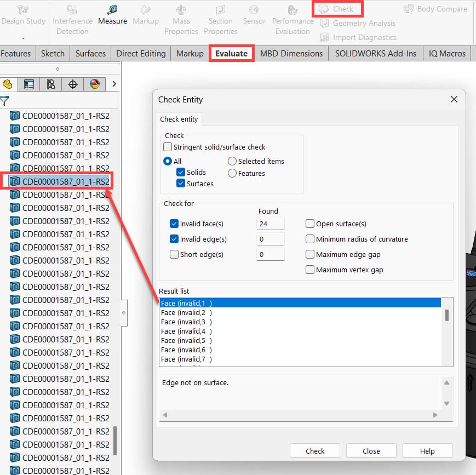Enable Open surface(s) check option
This screenshot has width=476, height=475.
click(310, 224)
